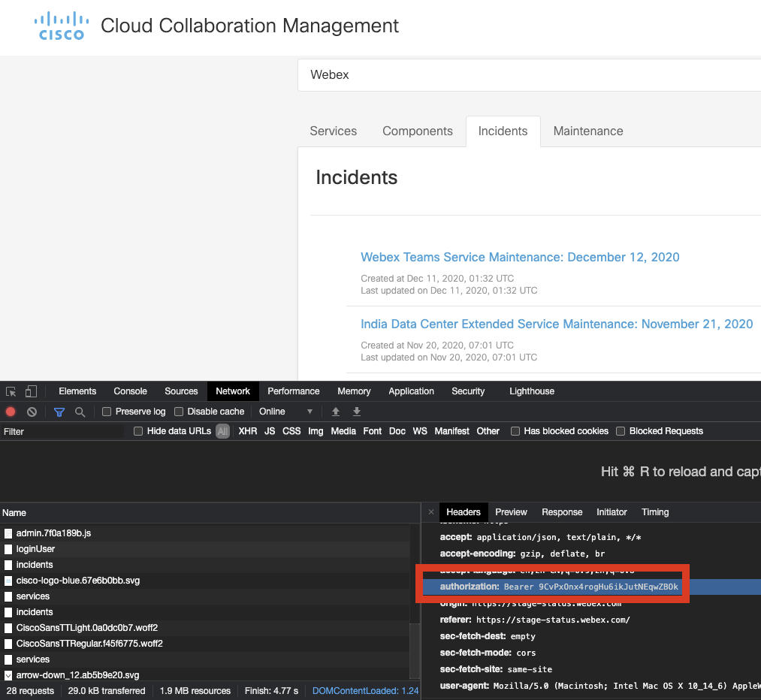This screenshot has height=700, width=761.
Task: Filter requests by JS type
Action: pos(270,431)
